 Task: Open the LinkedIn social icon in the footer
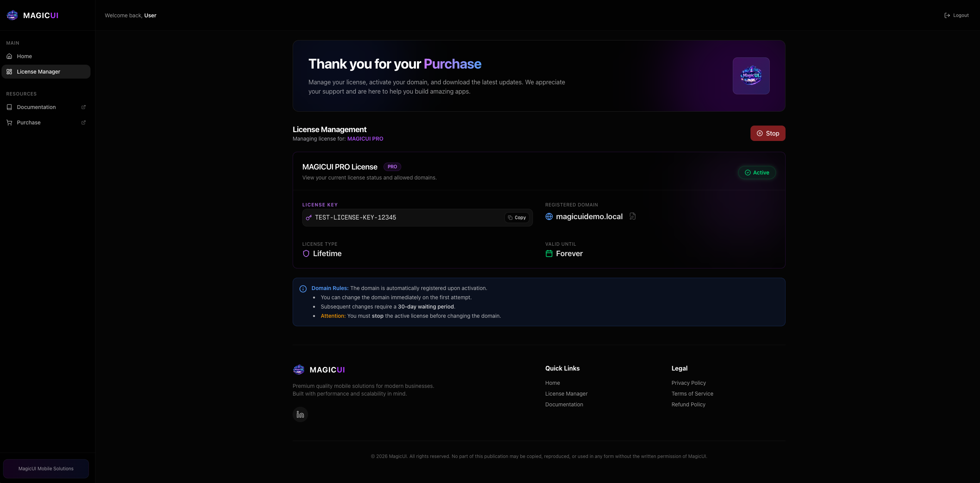click(300, 414)
